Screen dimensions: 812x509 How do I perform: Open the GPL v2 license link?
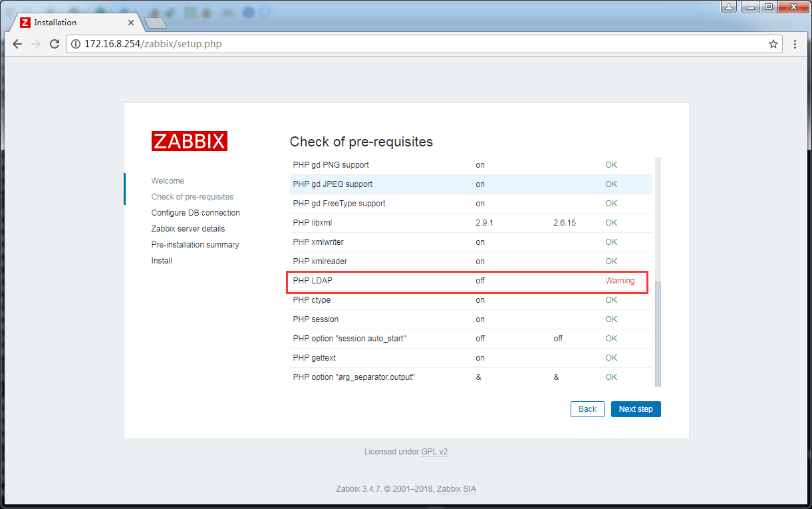(434, 452)
